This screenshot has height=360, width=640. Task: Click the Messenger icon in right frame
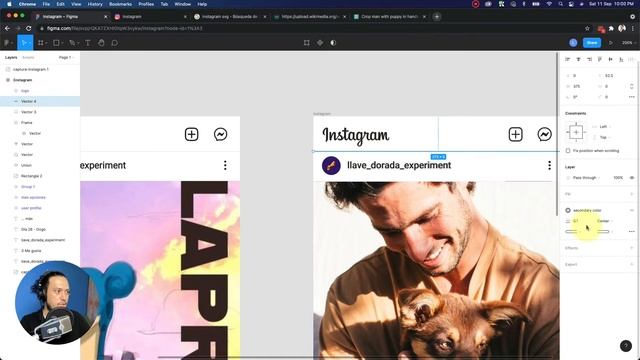click(x=544, y=134)
